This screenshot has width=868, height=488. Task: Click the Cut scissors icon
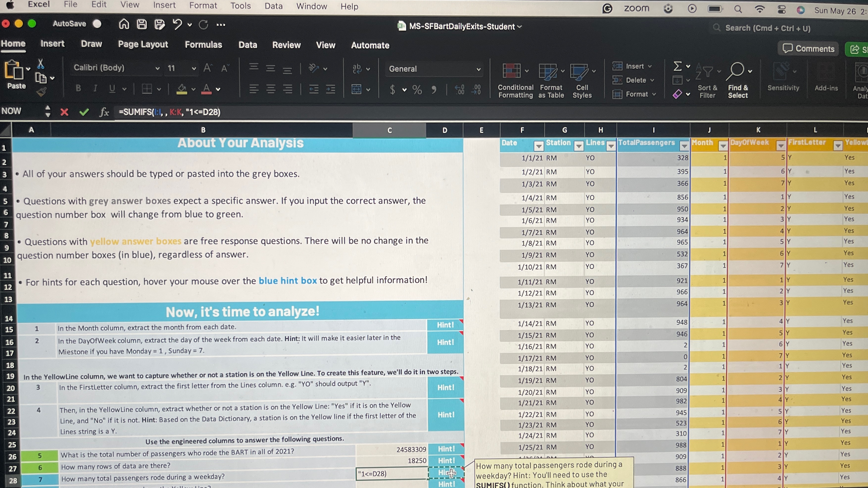[40, 64]
